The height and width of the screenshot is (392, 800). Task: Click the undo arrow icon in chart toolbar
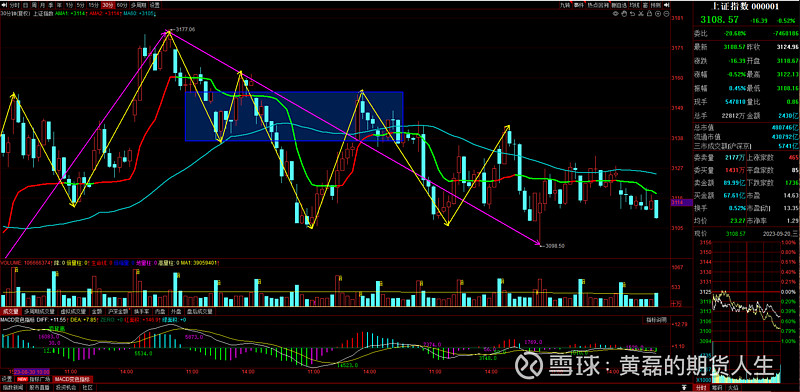633,14
